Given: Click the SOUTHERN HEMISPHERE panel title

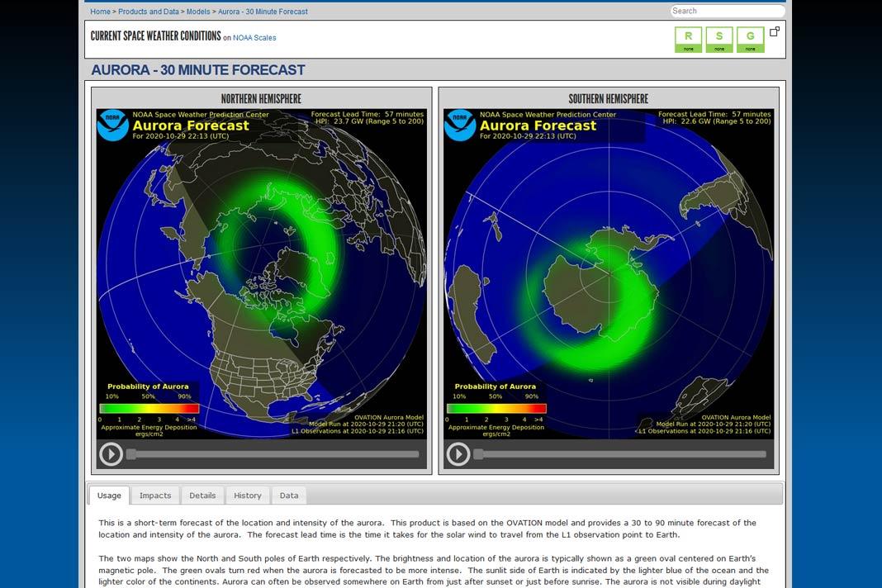Looking at the screenshot, I should (608, 99).
